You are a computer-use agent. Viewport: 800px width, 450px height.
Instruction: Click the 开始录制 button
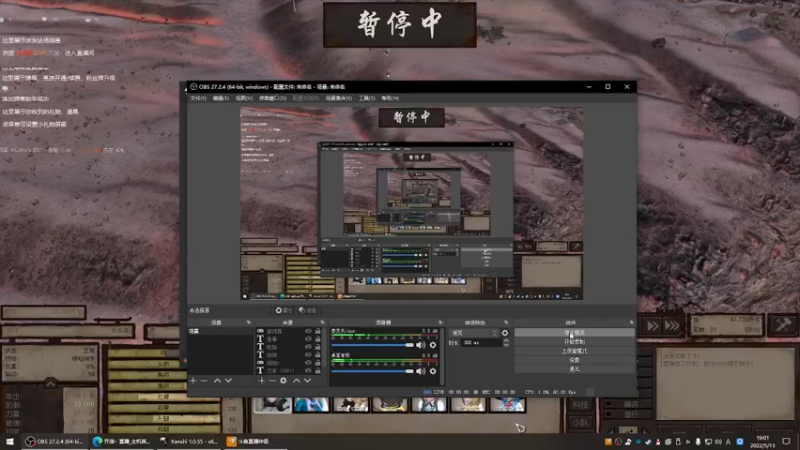coord(574,342)
